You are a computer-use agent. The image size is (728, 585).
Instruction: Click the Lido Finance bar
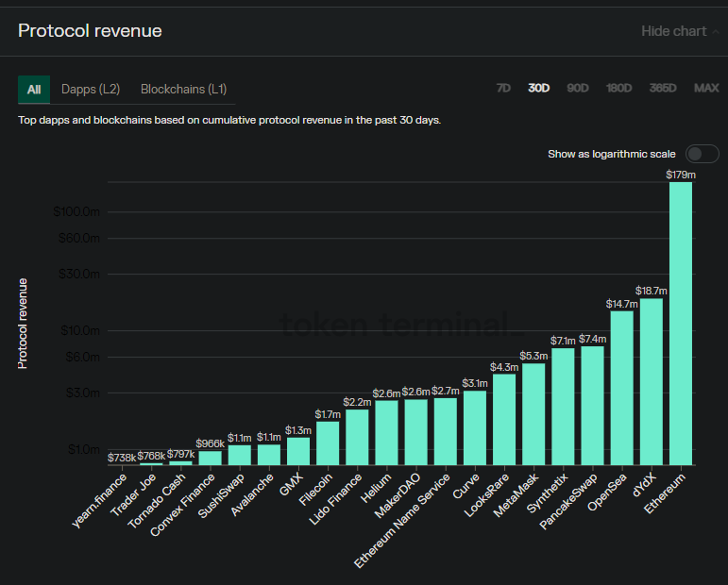[357, 437]
